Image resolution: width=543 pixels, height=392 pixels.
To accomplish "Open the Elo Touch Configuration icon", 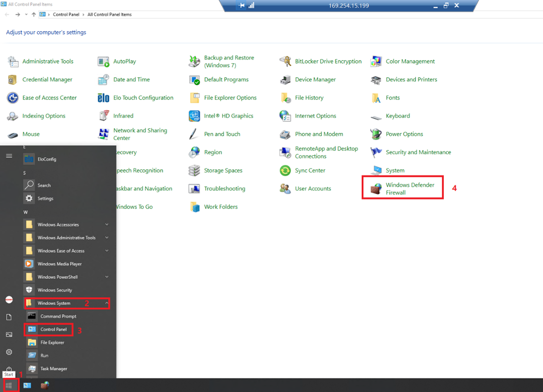I will click(x=104, y=98).
